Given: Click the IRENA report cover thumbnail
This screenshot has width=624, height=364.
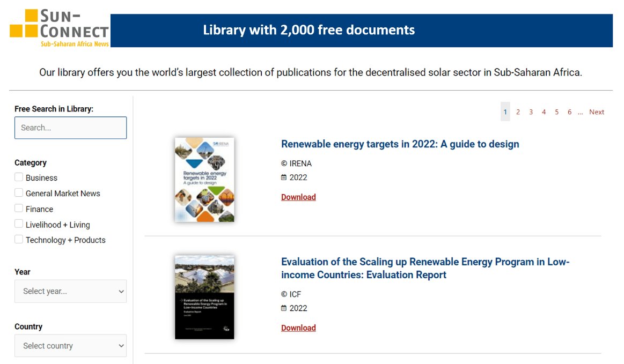Looking at the screenshot, I should pos(204,180).
